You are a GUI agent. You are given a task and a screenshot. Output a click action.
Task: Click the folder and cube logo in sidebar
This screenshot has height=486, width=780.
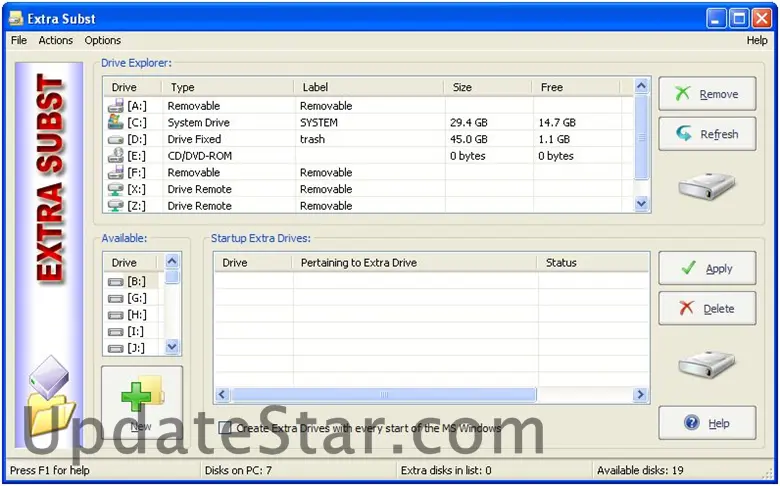(50, 398)
